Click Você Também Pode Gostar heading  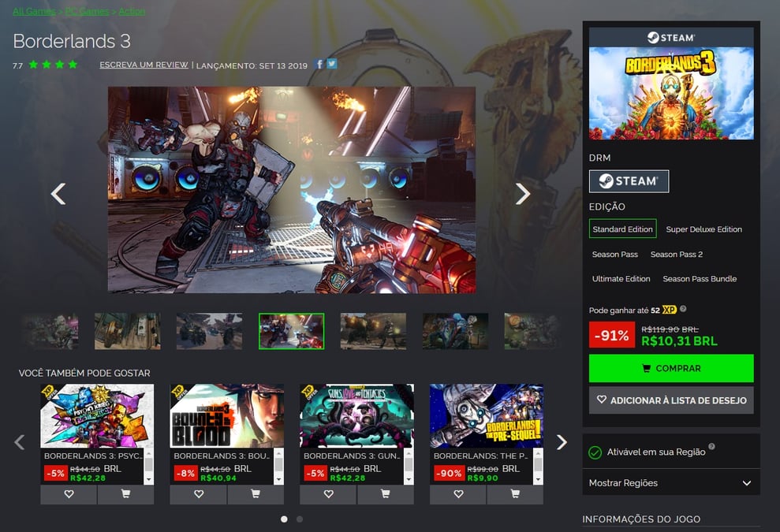[x=84, y=373]
